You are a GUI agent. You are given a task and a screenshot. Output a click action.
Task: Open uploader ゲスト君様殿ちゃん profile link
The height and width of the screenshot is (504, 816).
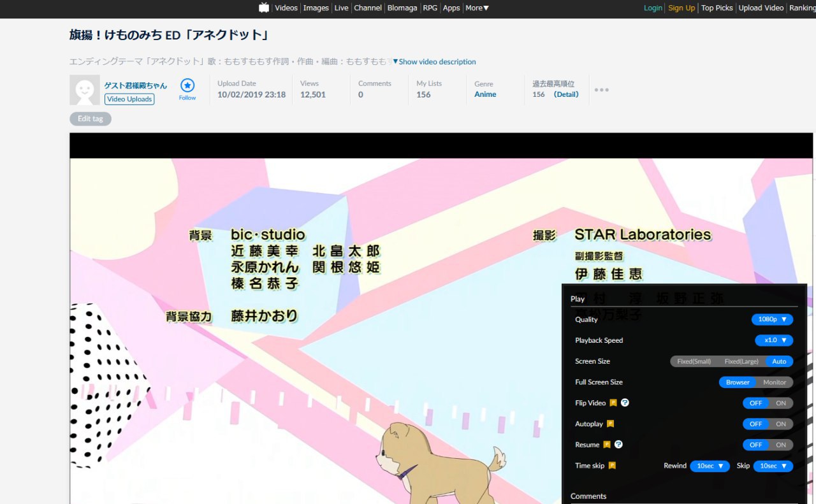click(x=136, y=85)
